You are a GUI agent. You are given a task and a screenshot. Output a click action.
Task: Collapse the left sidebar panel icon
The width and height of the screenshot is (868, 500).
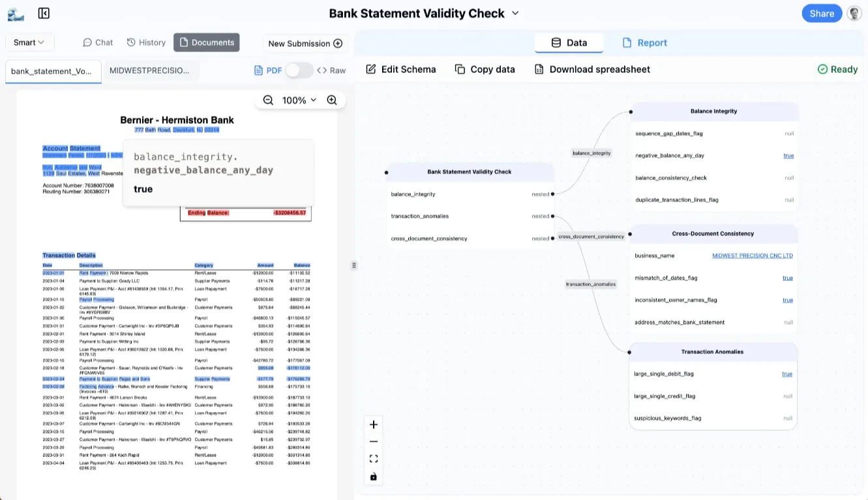point(44,13)
